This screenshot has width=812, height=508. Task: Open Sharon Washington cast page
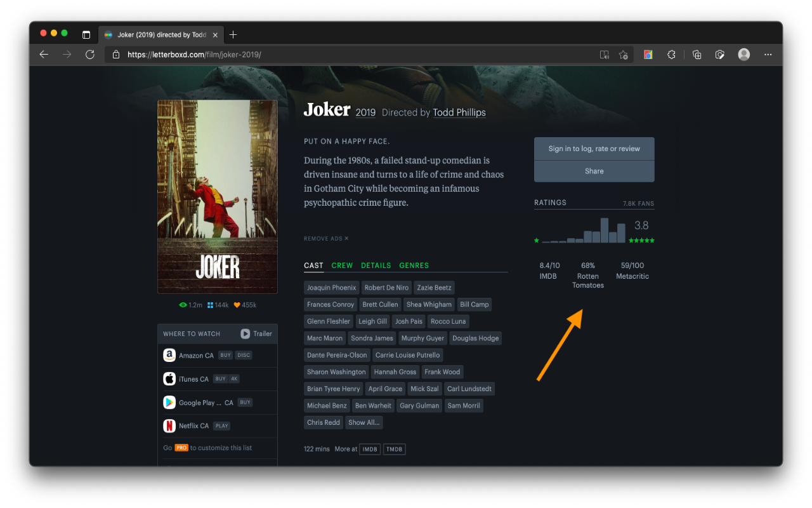[x=336, y=372]
